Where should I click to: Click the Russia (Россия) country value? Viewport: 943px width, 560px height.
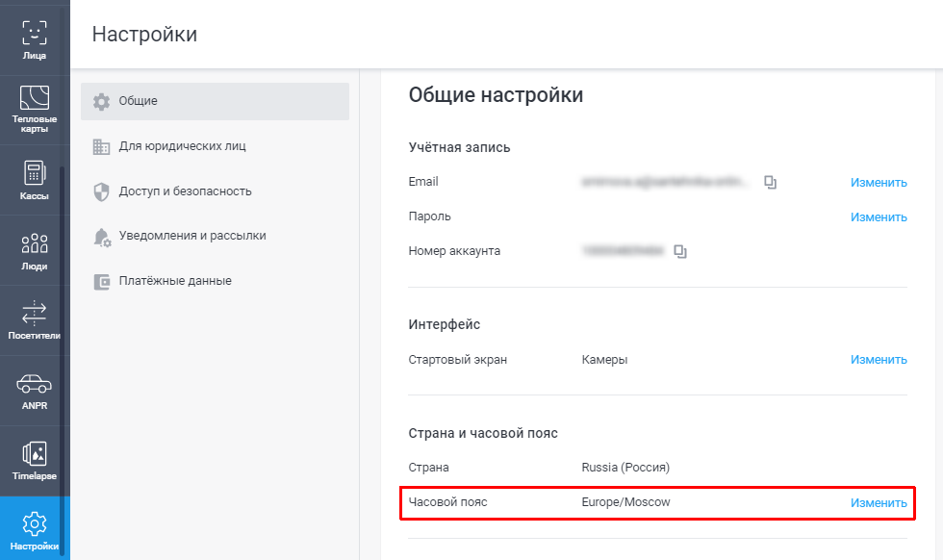tap(625, 468)
